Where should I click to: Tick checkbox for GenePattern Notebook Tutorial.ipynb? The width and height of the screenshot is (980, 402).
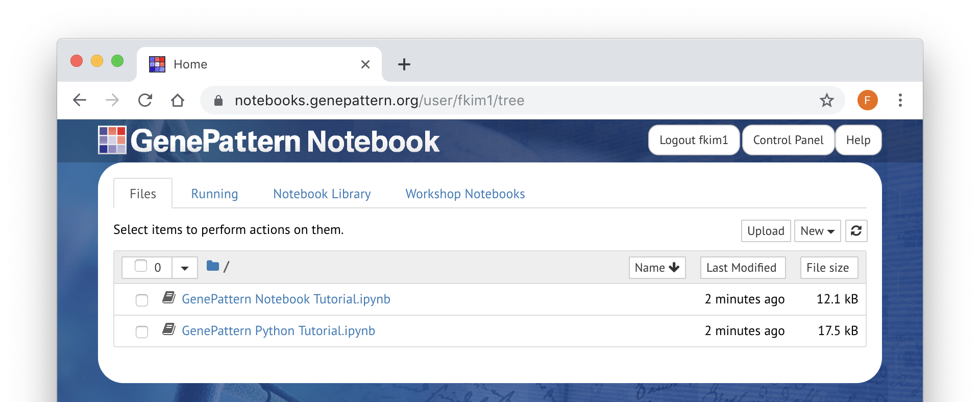142,300
